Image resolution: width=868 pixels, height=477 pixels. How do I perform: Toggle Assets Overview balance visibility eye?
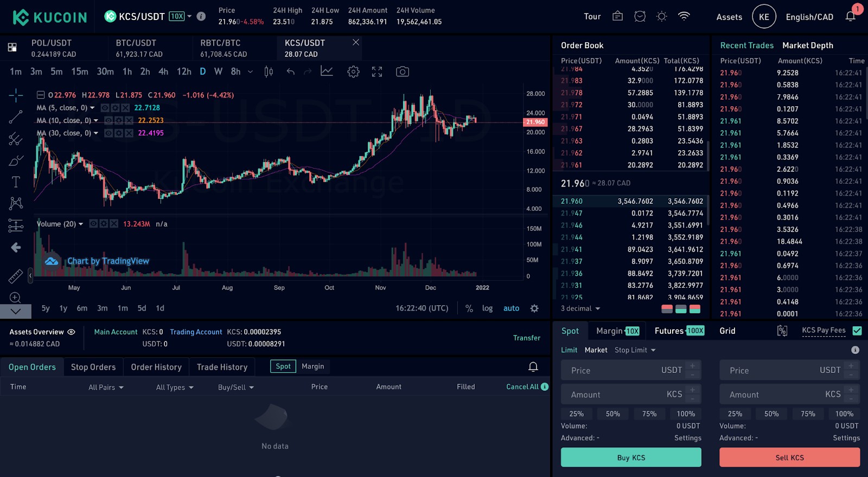71,332
